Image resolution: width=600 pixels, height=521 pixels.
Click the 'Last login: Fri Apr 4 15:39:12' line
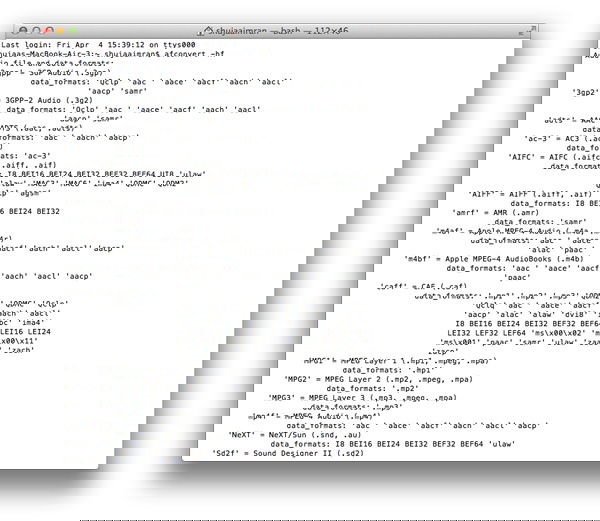click(98, 45)
